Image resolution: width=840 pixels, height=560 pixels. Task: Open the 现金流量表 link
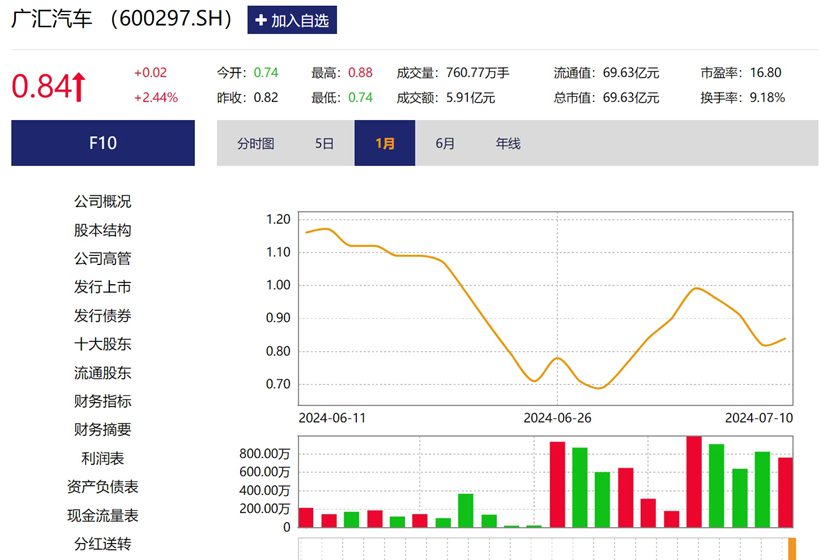tap(102, 516)
